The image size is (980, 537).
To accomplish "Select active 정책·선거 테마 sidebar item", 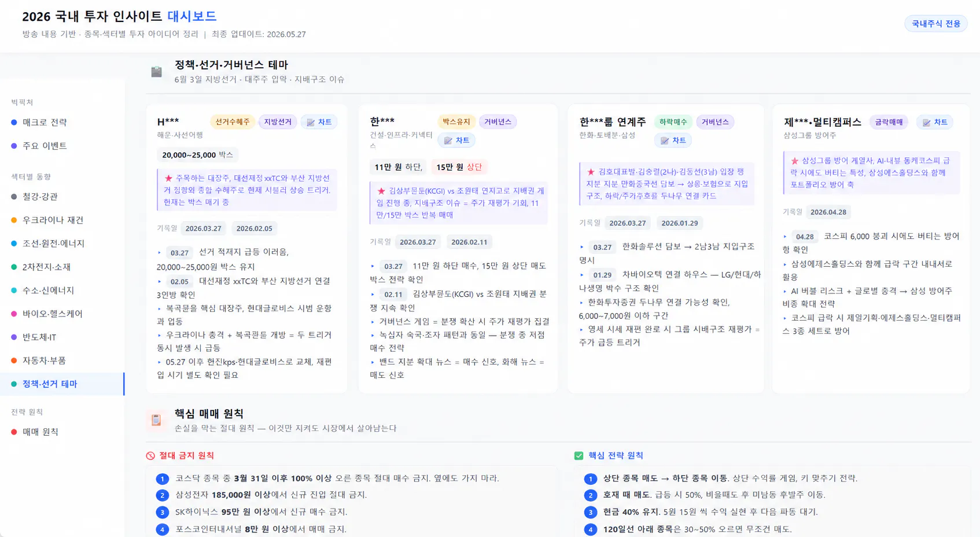I will (x=62, y=384).
